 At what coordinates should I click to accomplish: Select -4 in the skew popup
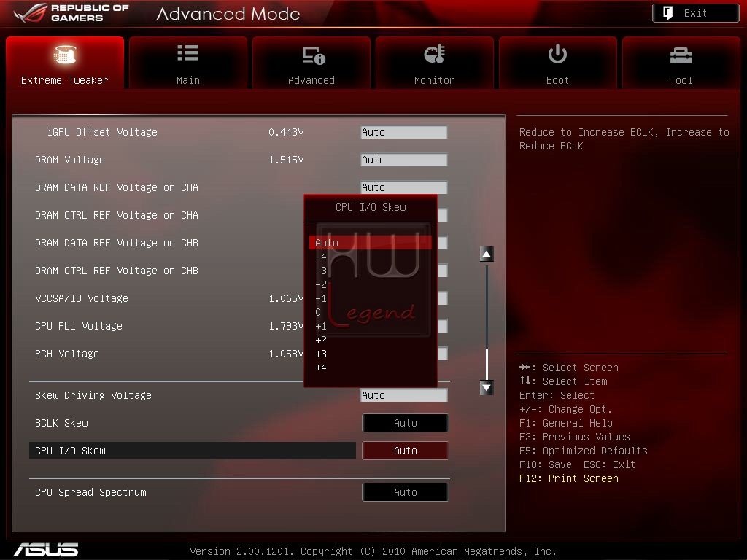pyautogui.click(x=321, y=257)
